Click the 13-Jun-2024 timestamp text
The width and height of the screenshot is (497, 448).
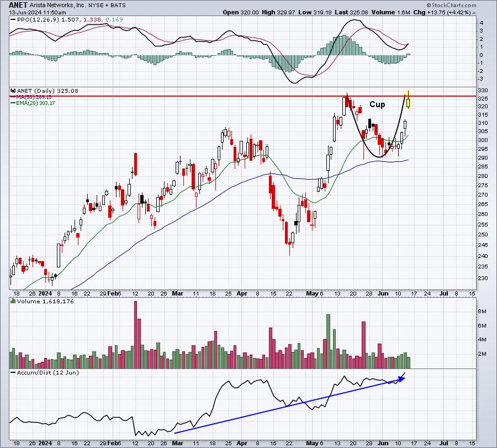(x=38, y=13)
